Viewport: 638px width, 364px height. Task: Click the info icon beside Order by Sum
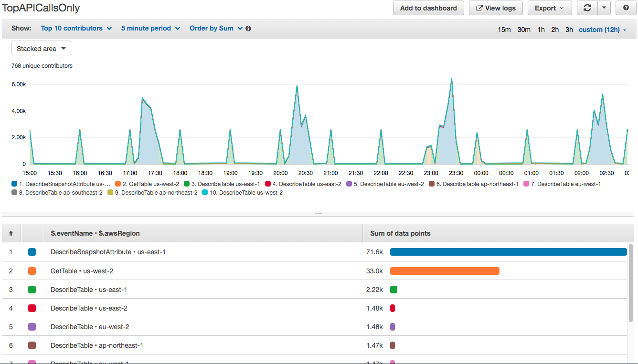click(248, 28)
